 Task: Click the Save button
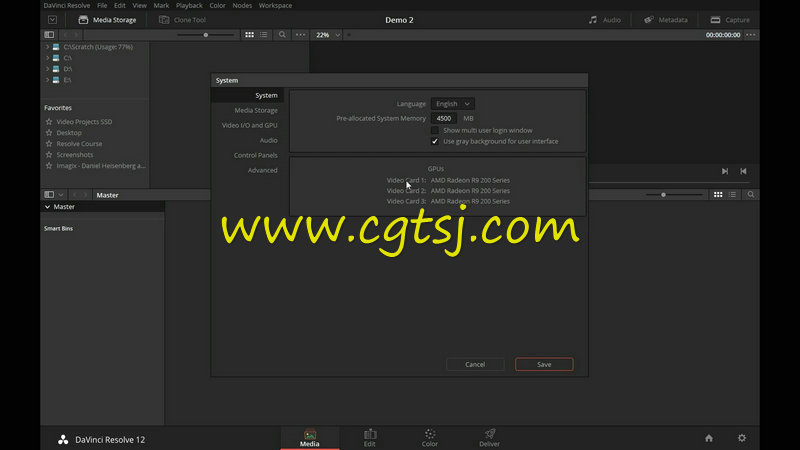(x=544, y=364)
